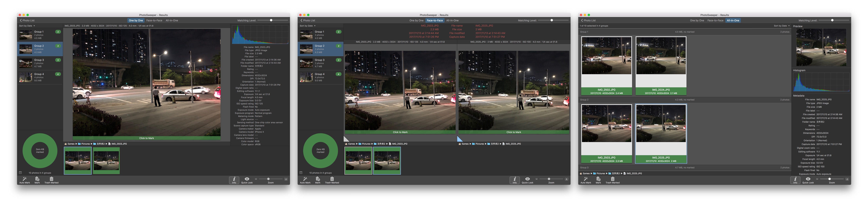Open Quick Look in the middle window
868x207 pixels.
click(x=527, y=179)
